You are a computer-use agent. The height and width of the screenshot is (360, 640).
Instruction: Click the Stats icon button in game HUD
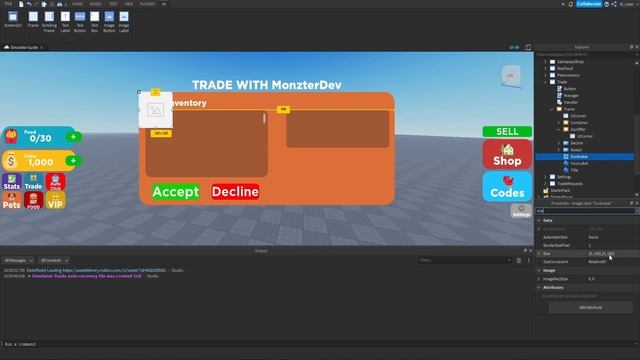12,182
